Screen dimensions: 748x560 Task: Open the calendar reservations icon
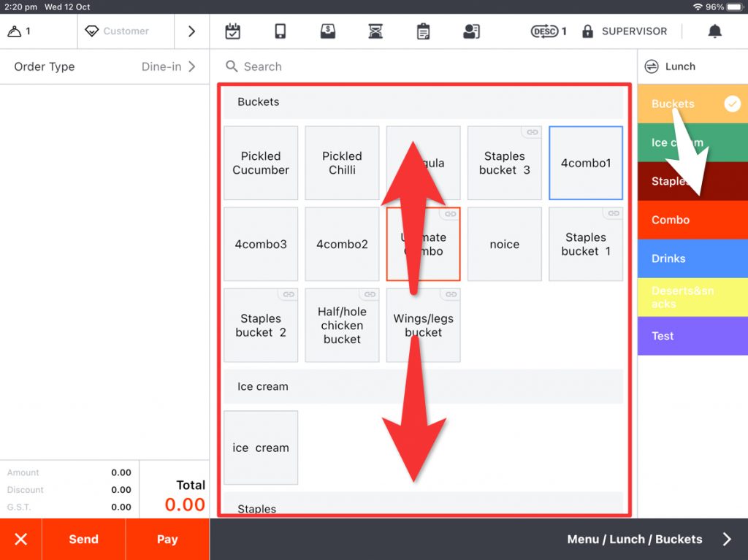[x=232, y=31]
